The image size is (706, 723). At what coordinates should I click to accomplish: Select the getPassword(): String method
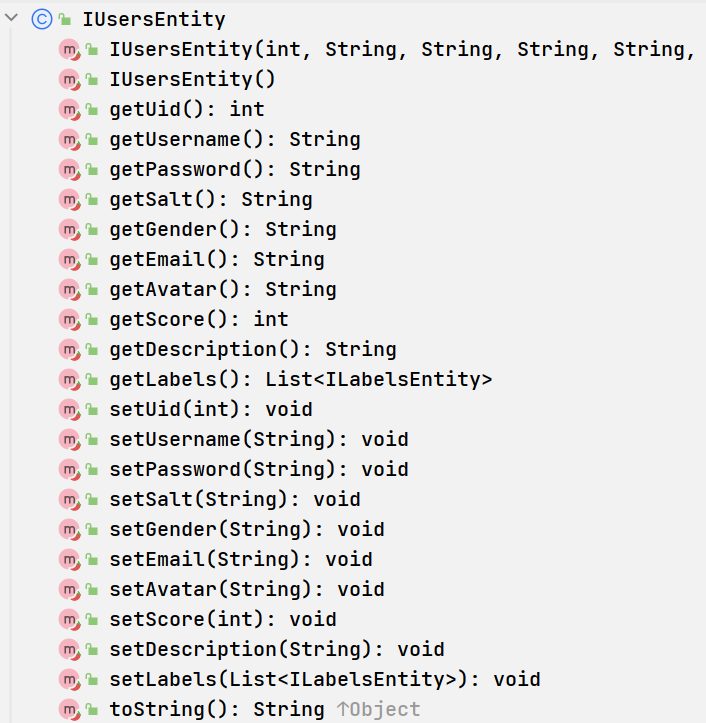point(234,169)
